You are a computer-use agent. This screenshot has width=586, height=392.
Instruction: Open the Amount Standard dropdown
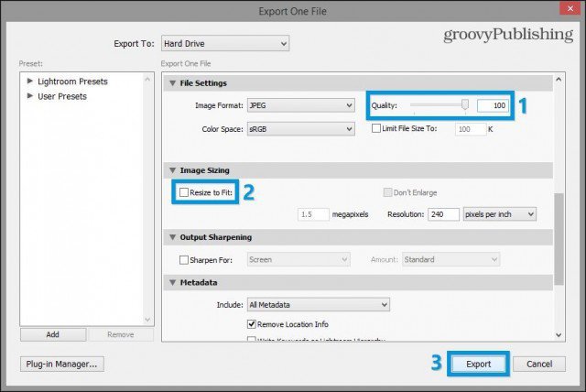point(450,259)
